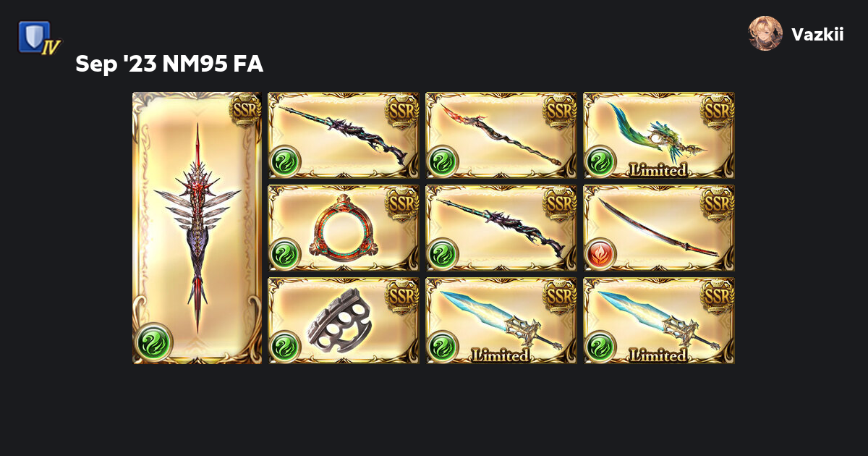Select the dark rifle in the top row
The image size is (868, 456).
click(x=344, y=135)
